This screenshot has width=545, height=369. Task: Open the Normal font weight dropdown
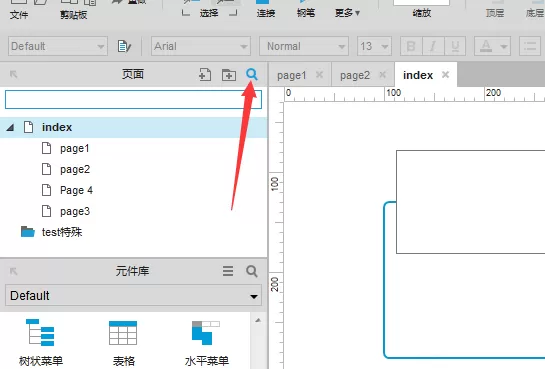click(304, 46)
